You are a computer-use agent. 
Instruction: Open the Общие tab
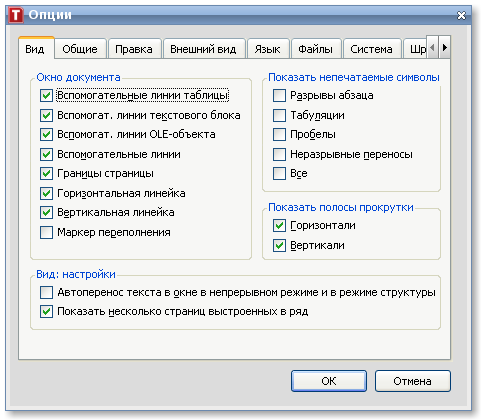(x=80, y=49)
